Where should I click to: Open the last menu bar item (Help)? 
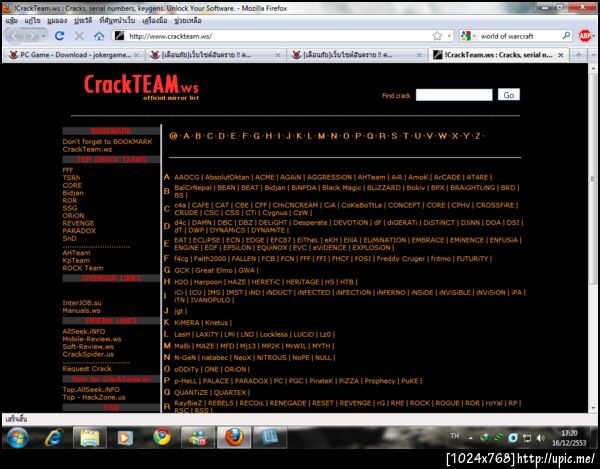(188, 21)
